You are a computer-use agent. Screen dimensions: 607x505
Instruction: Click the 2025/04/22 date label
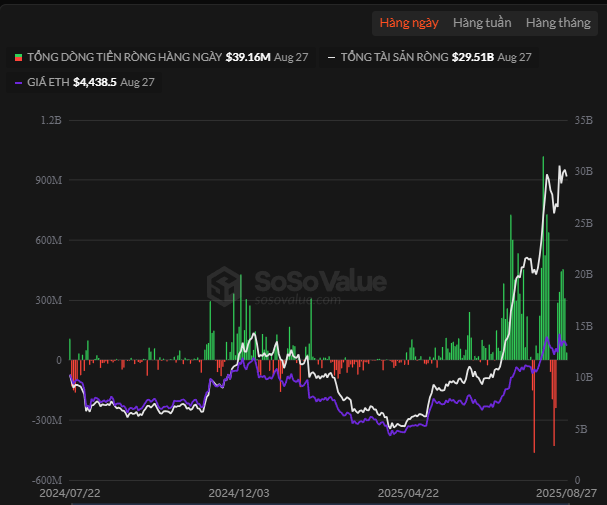tap(408, 493)
